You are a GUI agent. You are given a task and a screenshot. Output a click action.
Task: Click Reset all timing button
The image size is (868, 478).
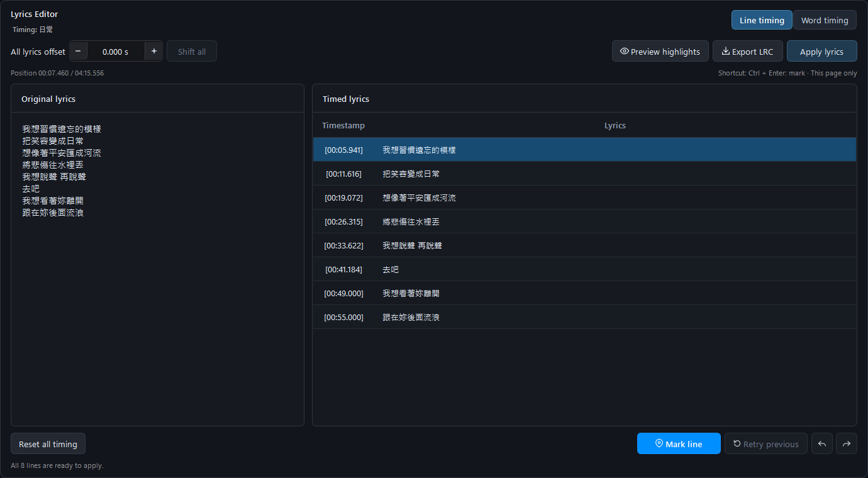[x=48, y=443]
